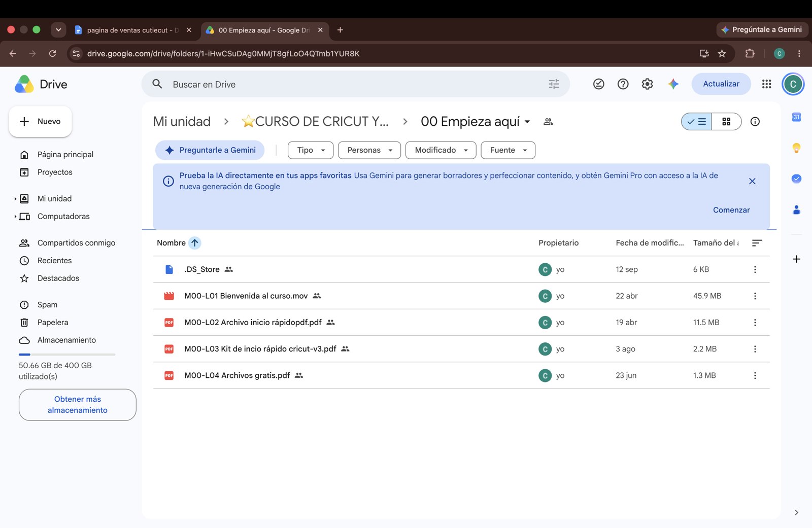Open Contacts side panel
The width and height of the screenshot is (812, 528).
pyautogui.click(x=796, y=209)
